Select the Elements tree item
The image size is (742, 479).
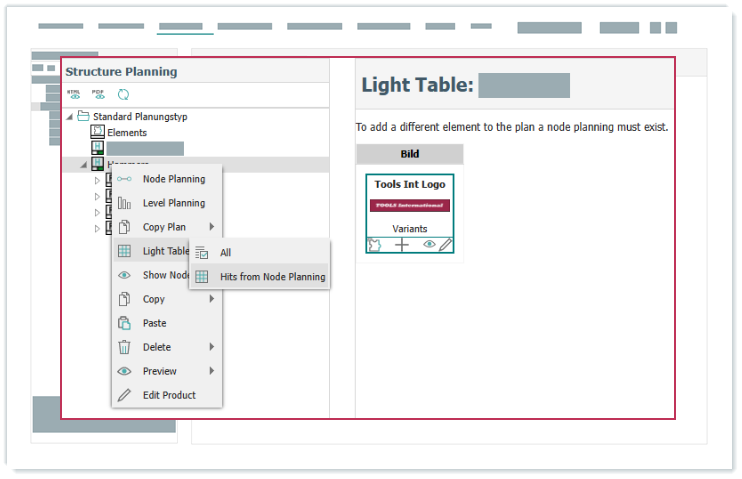coord(127,132)
